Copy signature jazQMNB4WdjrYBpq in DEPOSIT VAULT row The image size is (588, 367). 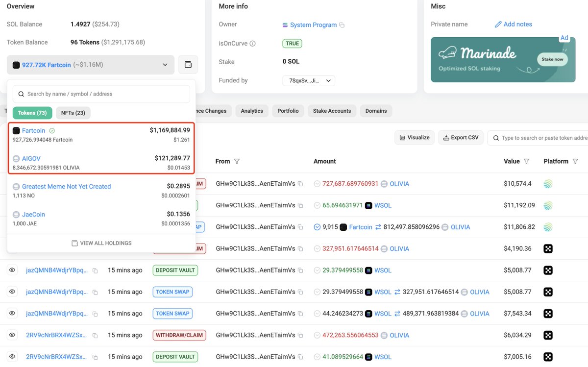[x=95, y=270]
